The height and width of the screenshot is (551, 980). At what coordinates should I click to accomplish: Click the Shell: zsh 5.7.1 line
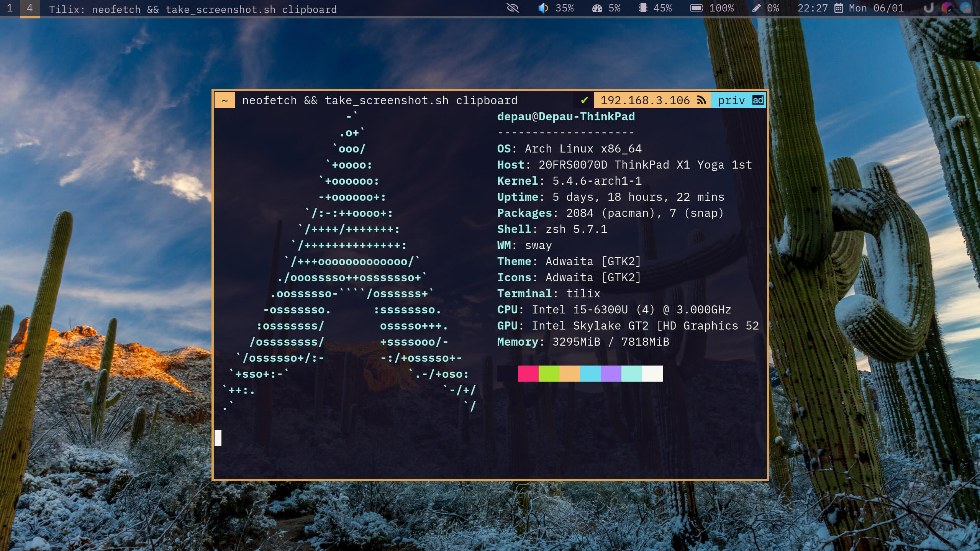pyautogui.click(x=552, y=229)
